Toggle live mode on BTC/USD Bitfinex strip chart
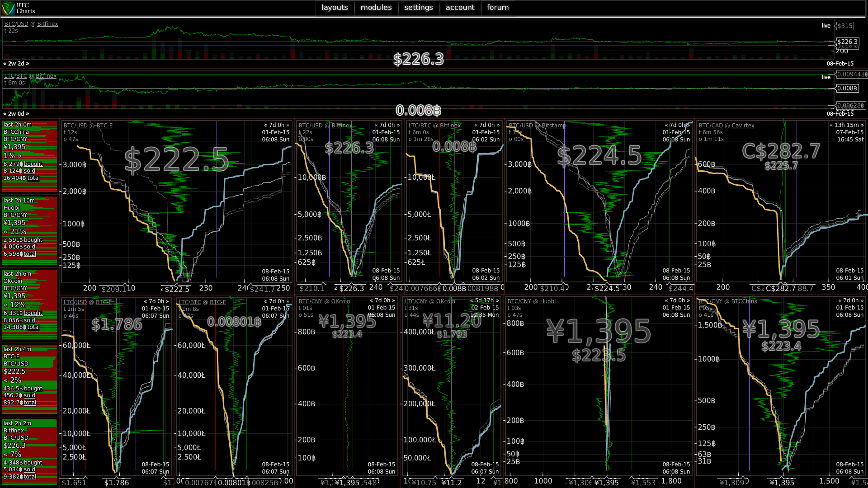The width and height of the screenshot is (868, 488). pyautogui.click(x=826, y=26)
